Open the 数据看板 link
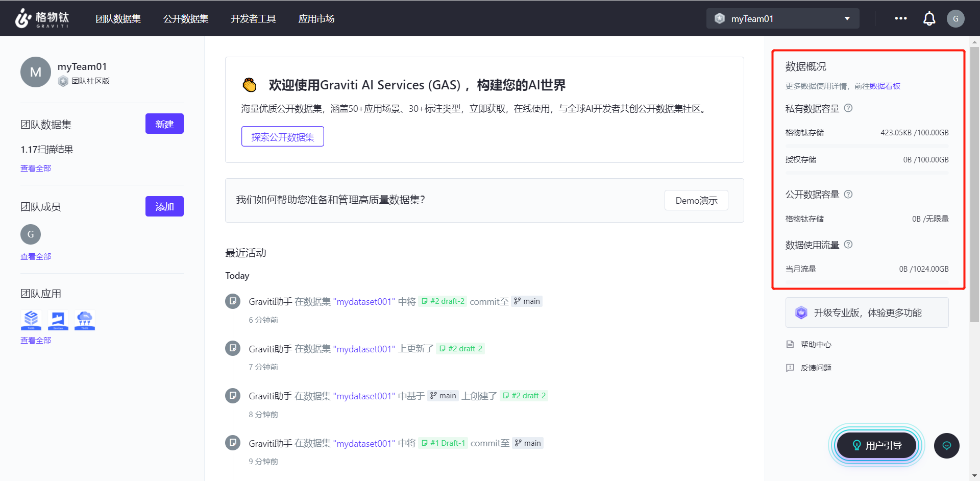The width and height of the screenshot is (980, 481). [885, 86]
